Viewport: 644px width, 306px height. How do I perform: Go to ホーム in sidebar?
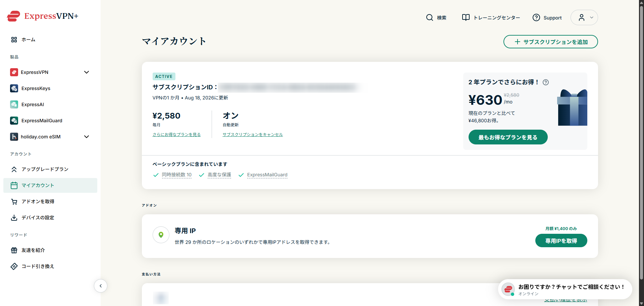50,40
